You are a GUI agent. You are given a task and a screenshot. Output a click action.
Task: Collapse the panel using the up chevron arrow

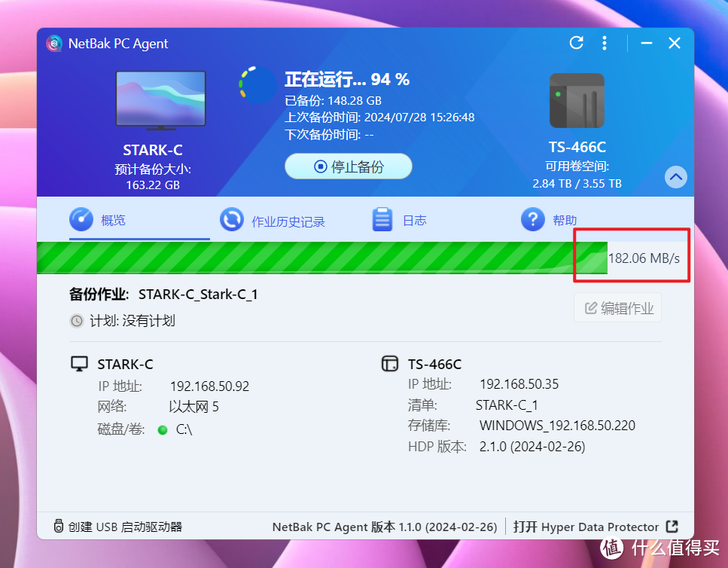tap(675, 177)
